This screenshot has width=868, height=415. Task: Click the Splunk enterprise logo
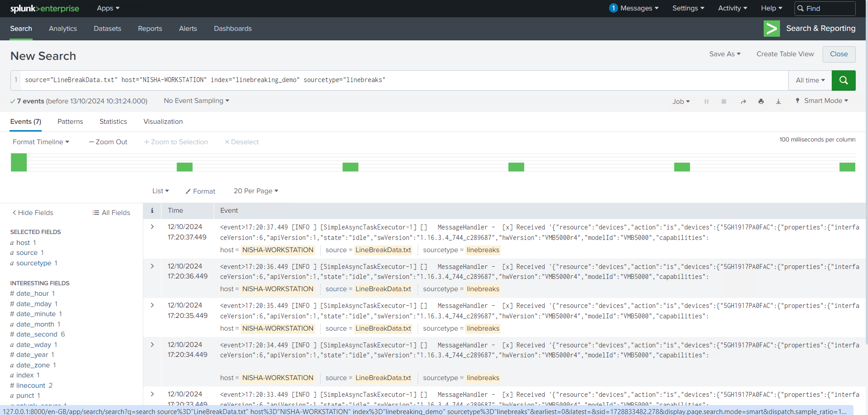pos(44,9)
